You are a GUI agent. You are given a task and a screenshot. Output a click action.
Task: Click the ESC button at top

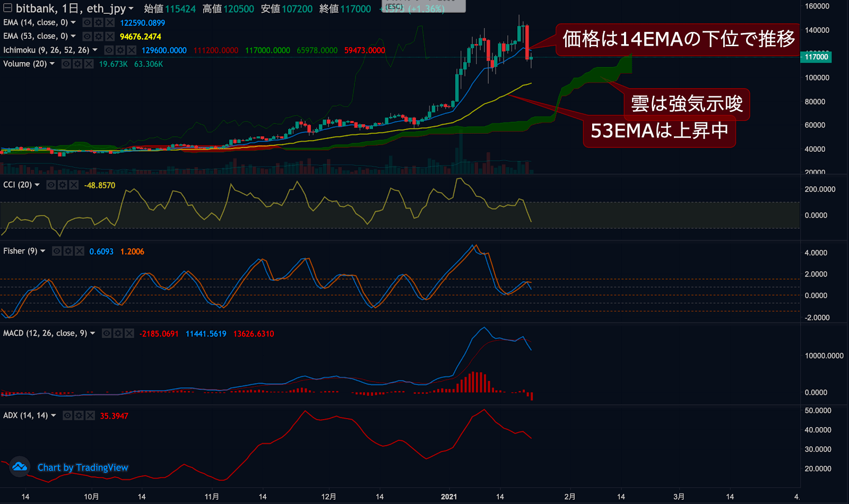point(394,6)
